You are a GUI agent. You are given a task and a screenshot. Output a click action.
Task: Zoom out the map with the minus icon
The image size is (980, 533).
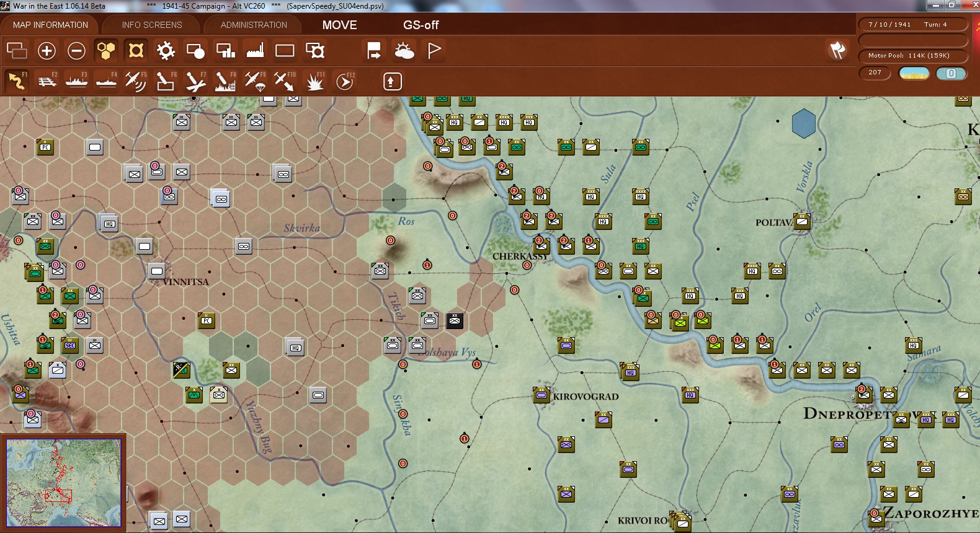pos(76,50)
